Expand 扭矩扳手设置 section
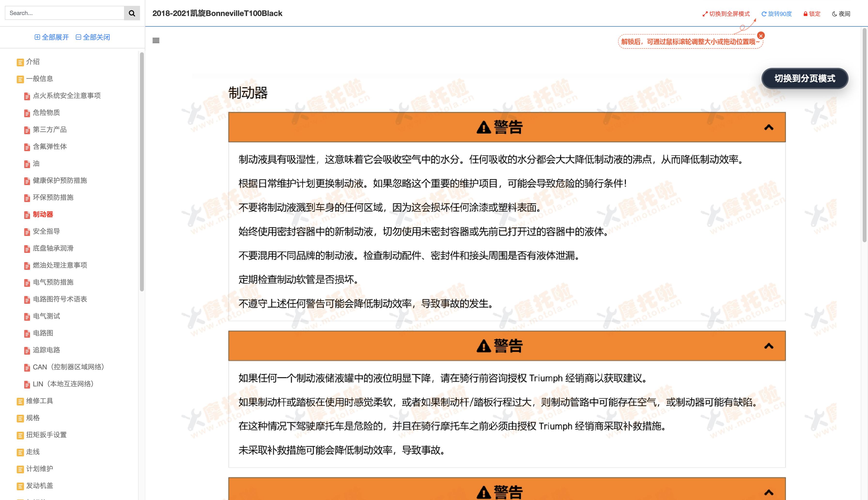The width and height of the screenshot is (868, 500). (46, 435)
